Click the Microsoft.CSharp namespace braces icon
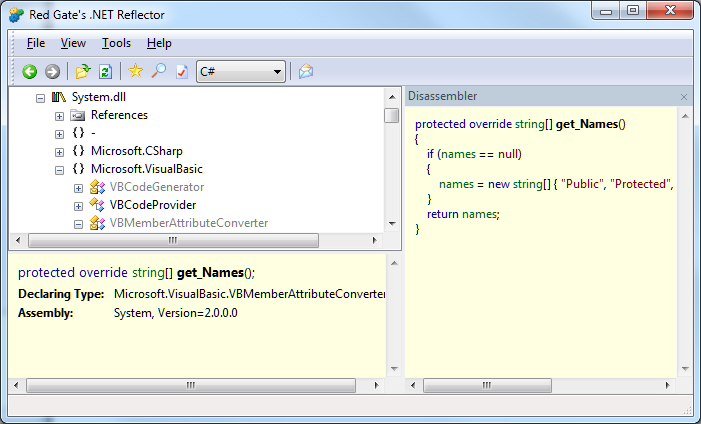Viewport: 701px width, 424px height. click(78, 151)
